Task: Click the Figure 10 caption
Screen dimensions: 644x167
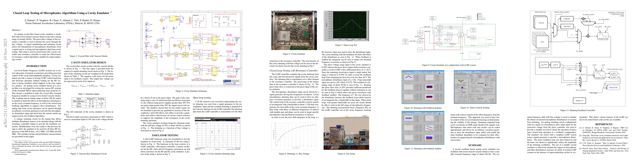Action: click(423, 108)
